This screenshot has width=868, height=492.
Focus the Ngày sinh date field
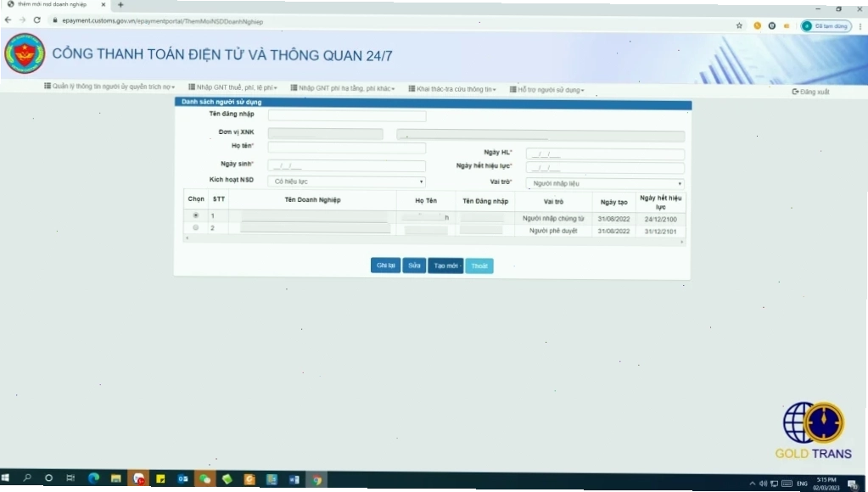[x=347, y=165]
